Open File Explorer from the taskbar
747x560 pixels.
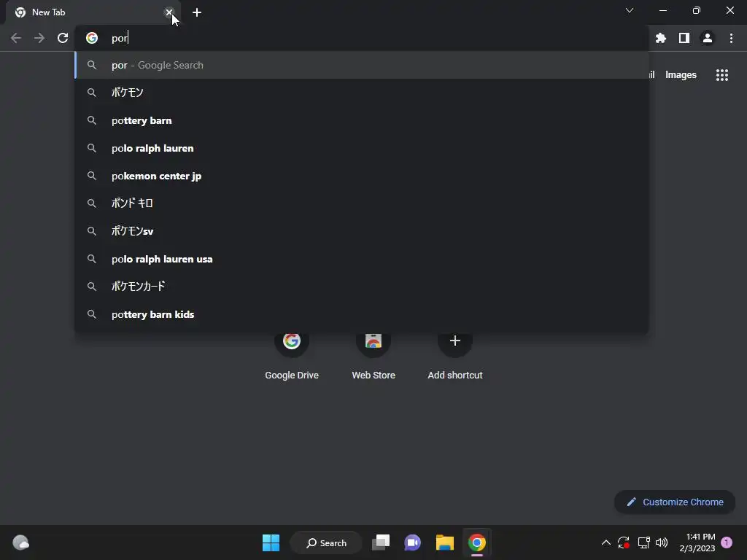tap(445, 542)
